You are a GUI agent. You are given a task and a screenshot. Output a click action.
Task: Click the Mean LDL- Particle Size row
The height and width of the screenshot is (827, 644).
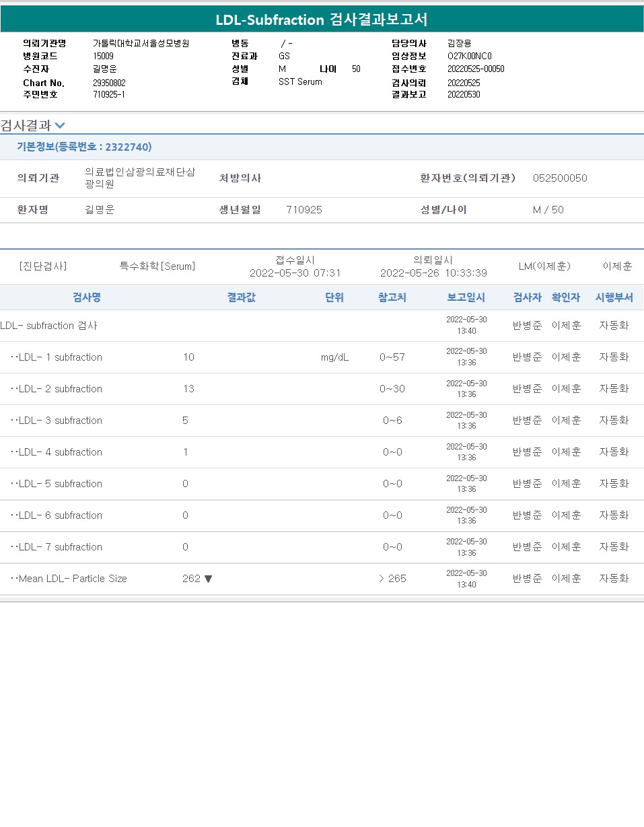[x=73, y=579]
